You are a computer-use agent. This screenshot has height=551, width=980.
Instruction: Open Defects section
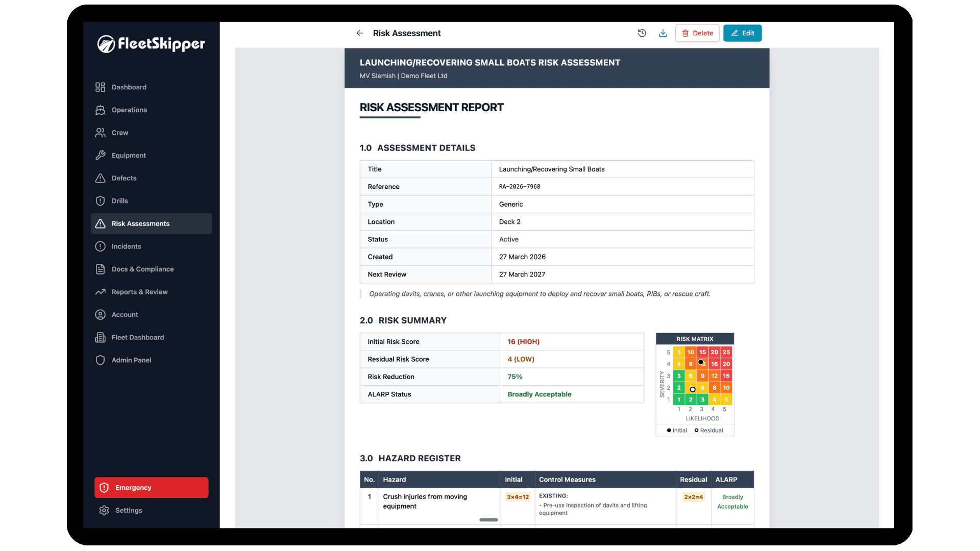point(152,178)
